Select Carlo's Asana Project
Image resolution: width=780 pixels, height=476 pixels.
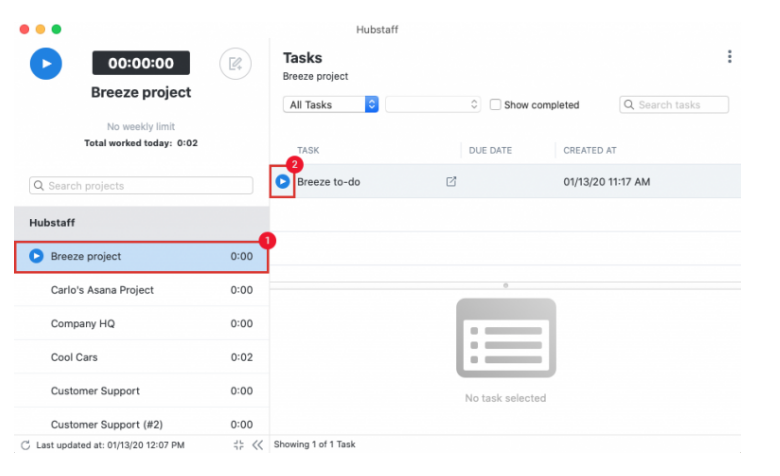pyautogui.click(x=102, y=290)
